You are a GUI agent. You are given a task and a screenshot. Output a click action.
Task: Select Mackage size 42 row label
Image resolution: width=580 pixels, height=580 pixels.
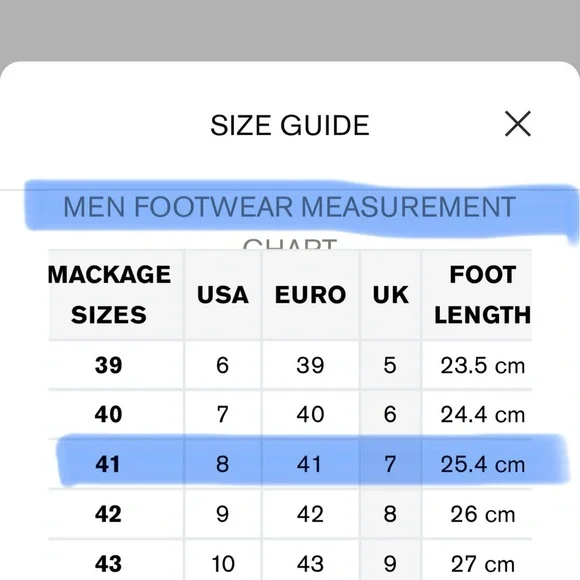pos(108,514)
